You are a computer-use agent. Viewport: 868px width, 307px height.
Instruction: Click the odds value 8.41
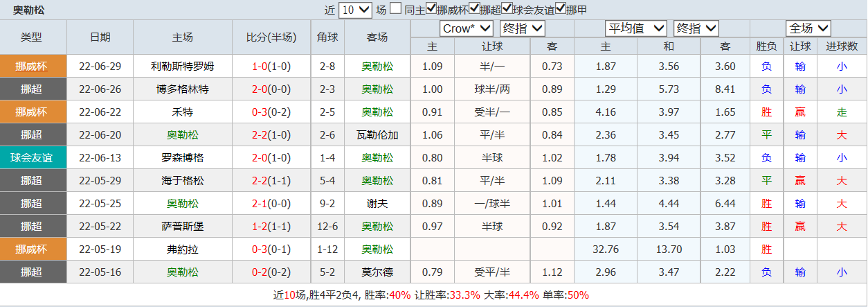tap(725, 89)
